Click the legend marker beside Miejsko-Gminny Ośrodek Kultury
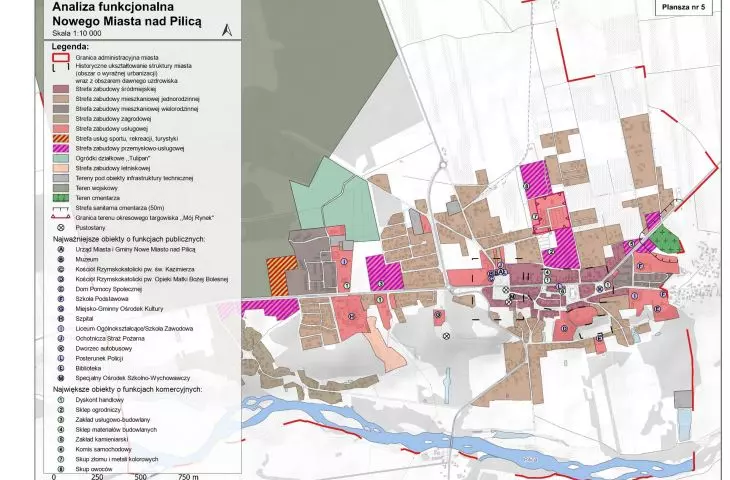 [61, 309]
